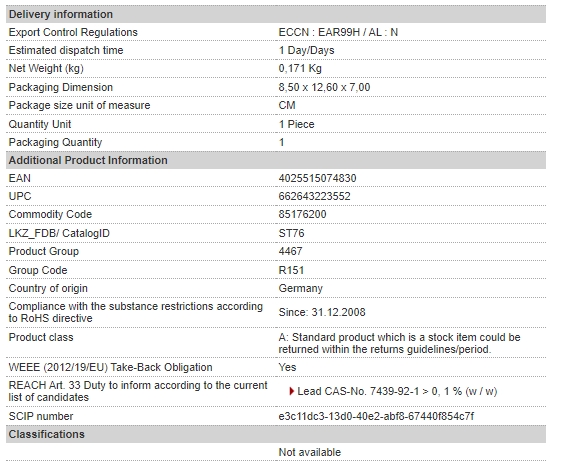Screen dimensions: 574x463
Task: Click the Commodity Code label
Action: coord(50,214)
